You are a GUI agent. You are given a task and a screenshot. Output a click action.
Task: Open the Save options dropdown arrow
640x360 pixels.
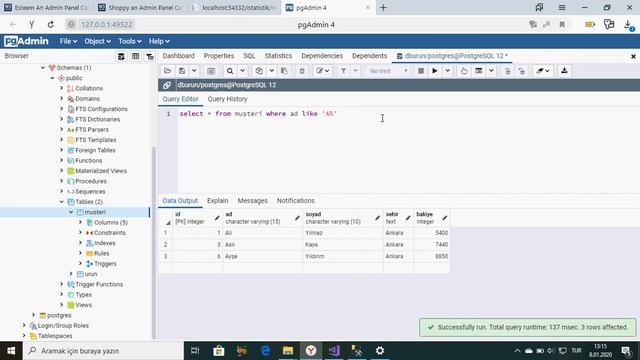click(x=194, y=71)
